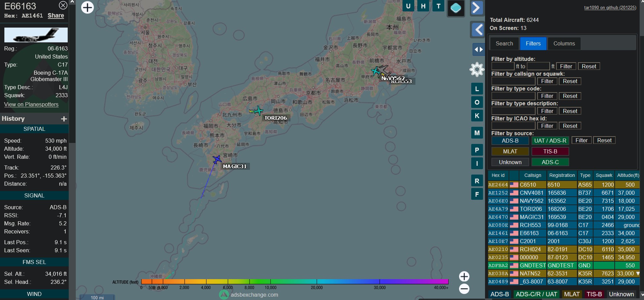Click the maximum altitude input field
Viewport: 644px width, 300px height.
pos(538,66)
